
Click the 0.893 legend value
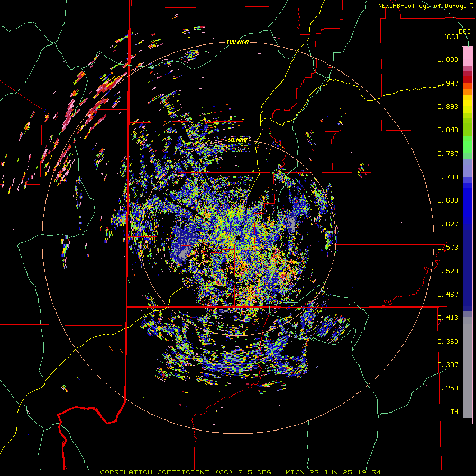click(x=448, y=106)
